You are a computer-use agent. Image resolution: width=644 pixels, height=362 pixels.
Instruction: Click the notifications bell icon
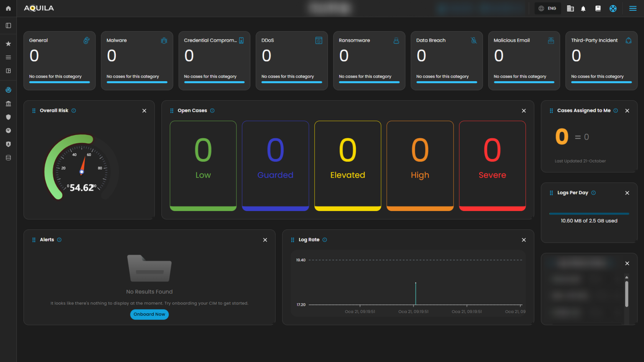[x=583, y=8]
